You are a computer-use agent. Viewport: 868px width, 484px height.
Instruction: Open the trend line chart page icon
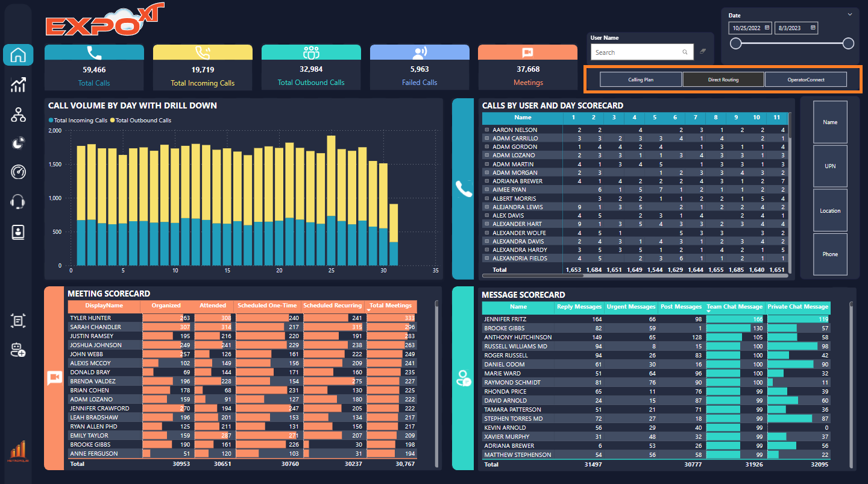[18, 84]
